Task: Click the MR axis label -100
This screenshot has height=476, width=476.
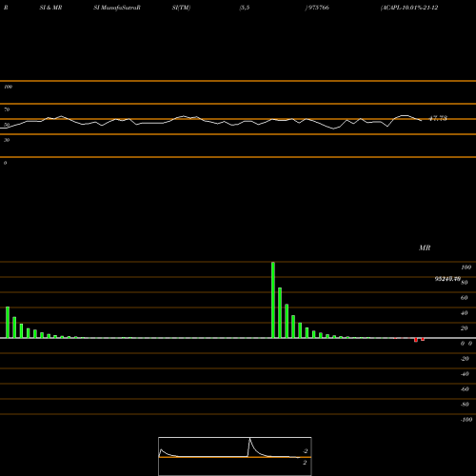Action: [x=466, y=420]
